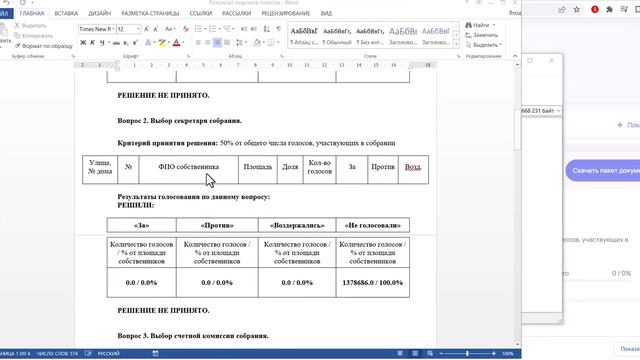The width and height of the screenshot is (640, 360).
Task: Align text to the right (highlighted)
Action: tap(217, 42)
